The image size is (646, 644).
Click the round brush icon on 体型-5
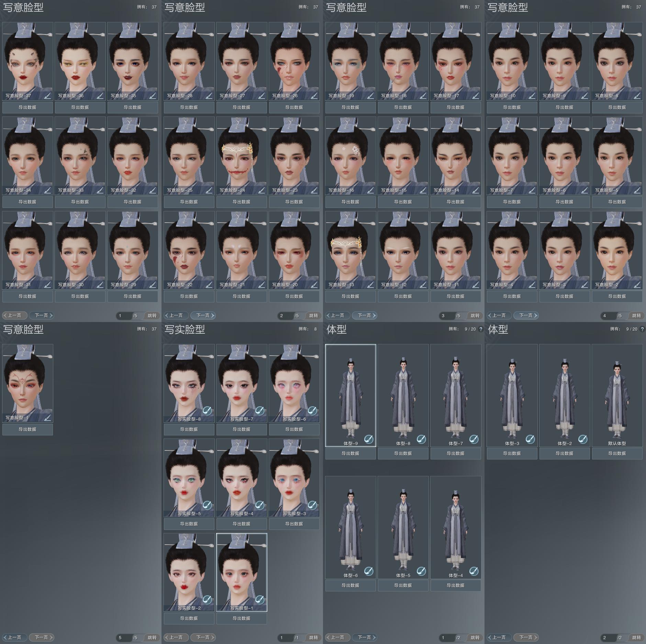pyautogui.click(x=421, y=571)
